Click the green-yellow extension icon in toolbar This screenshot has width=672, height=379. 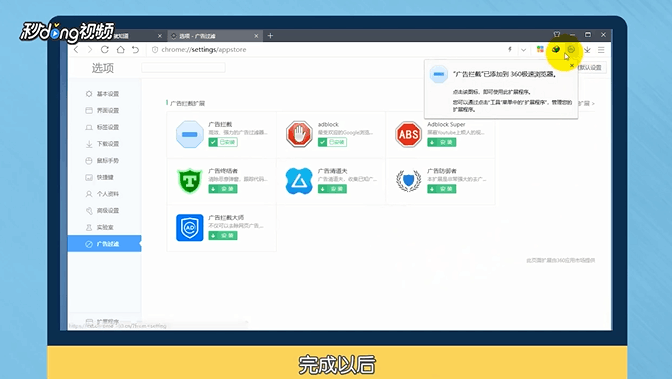pyautogui.click(x=556, y=49)
